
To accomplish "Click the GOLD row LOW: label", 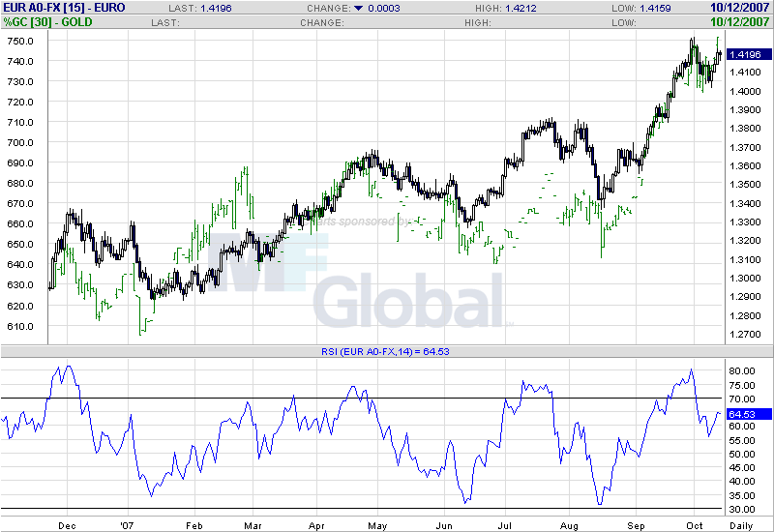I will [x=623, y=22].
